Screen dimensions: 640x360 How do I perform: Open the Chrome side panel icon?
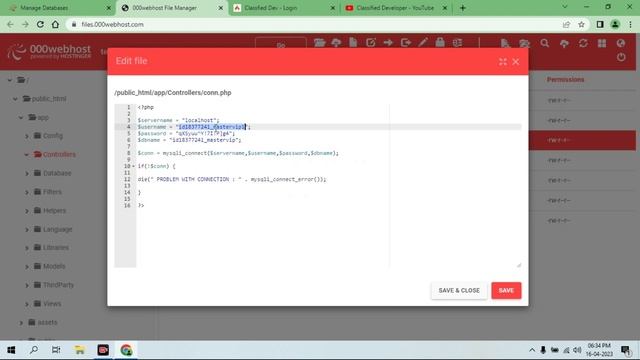pos(600,24)
